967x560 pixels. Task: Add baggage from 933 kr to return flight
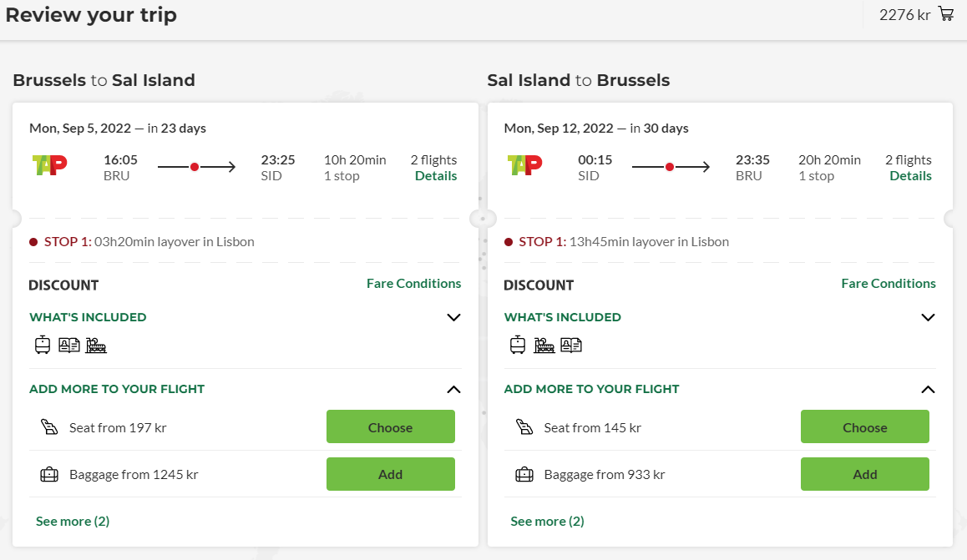click(x=864, y=474)
